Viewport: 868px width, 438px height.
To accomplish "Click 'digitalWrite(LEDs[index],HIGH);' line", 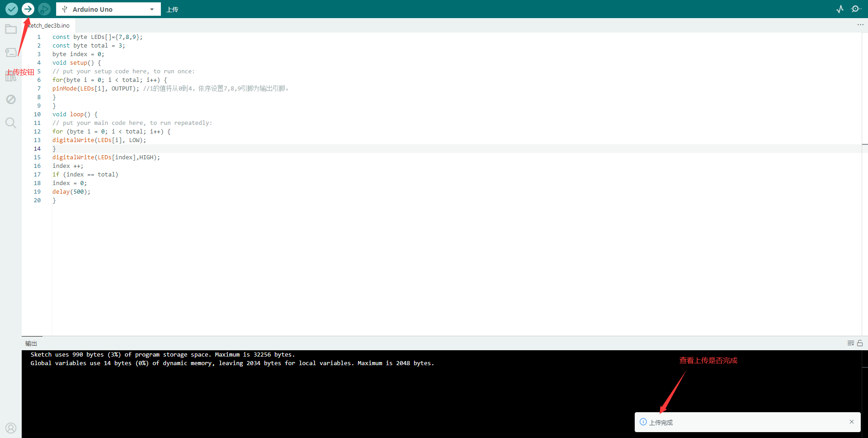I will [106, 157].
